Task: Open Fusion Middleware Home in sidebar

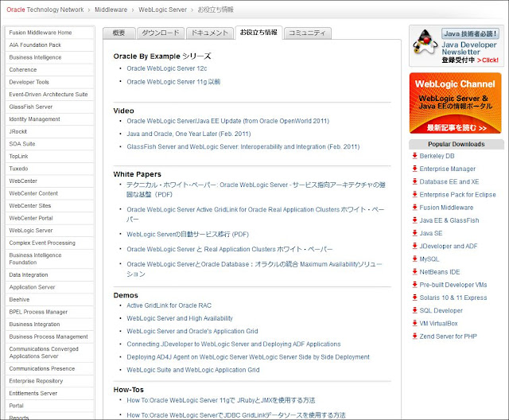Action: [49, 33]
